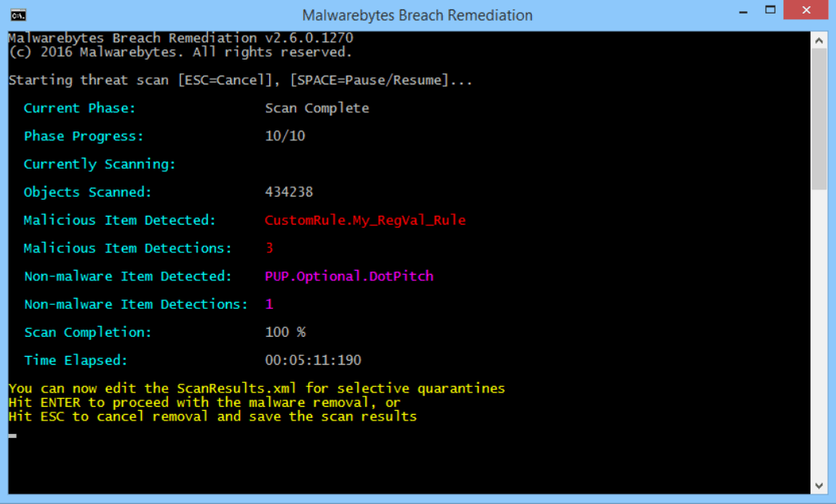Screen dimensions: 836x504
Task: Click the scrollbar up arrow
Action: (x=819, y=41)
